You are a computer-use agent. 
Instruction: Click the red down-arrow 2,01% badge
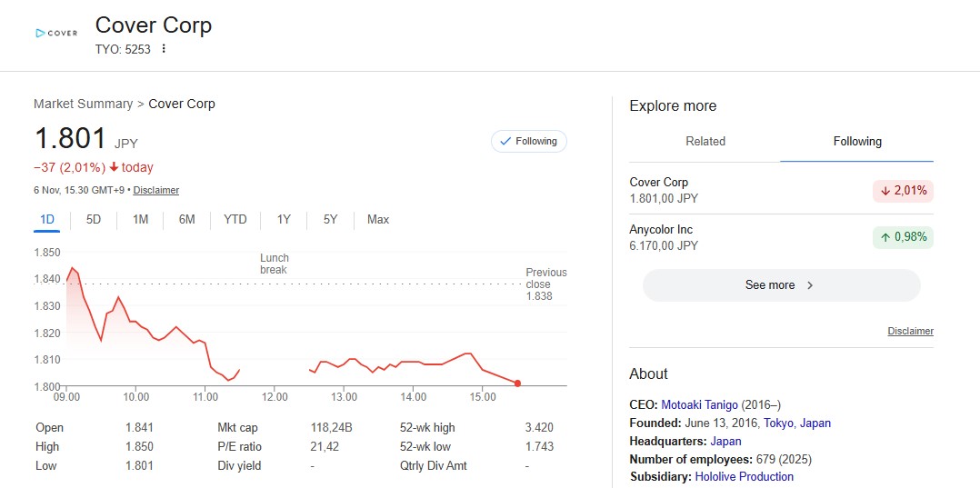(x=903, y=191)
